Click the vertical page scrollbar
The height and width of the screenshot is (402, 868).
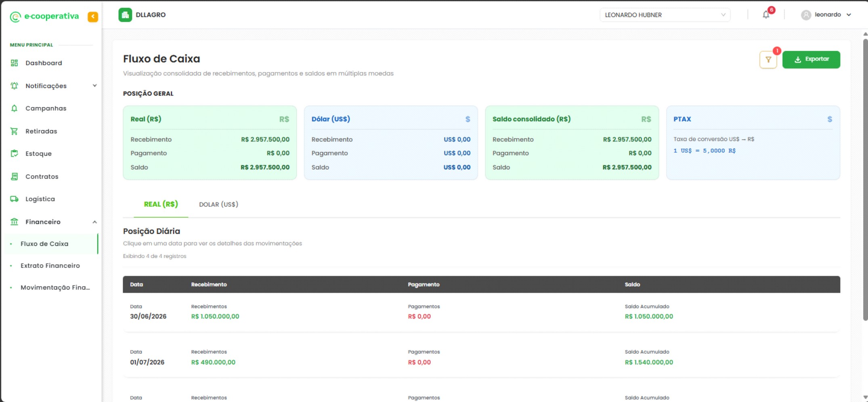(865, 180)
